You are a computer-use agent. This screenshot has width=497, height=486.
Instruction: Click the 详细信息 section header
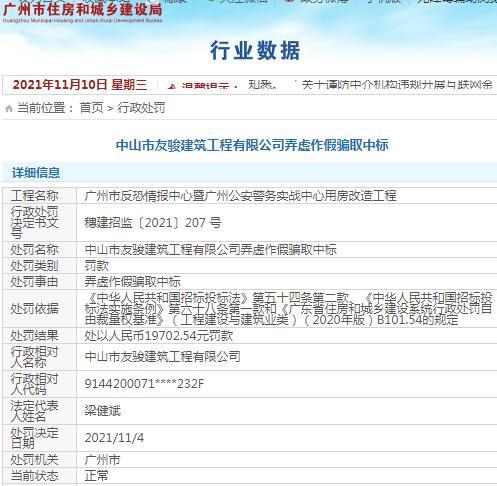coord(36,173)
